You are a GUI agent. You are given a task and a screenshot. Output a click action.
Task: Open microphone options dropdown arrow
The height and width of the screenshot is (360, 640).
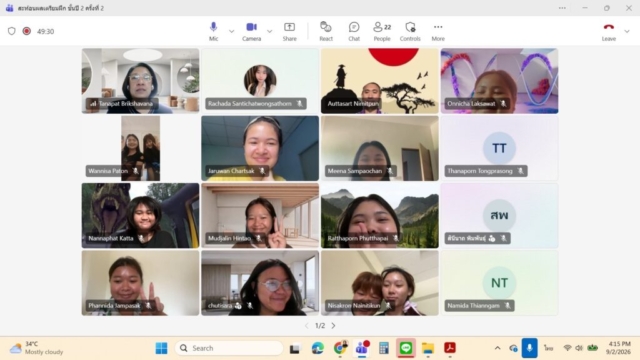pyautogui.click(x=231, y=31)
